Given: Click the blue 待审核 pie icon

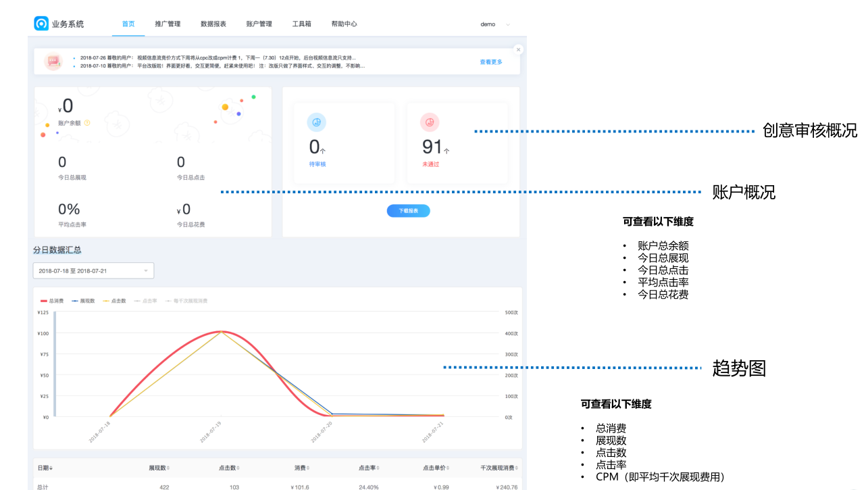Looking at the screenshot, I should pyautogui.click(x=316, y=122).
